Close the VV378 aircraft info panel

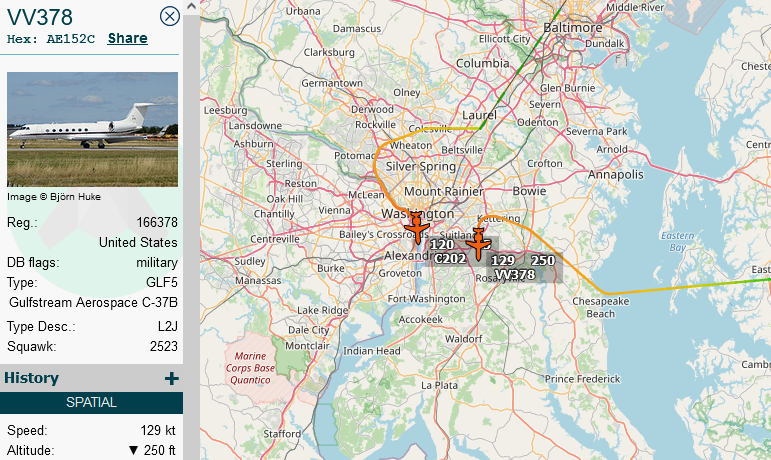tap(170, 16)
